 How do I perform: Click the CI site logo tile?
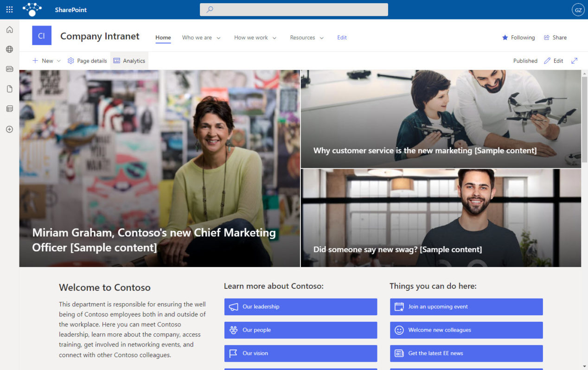42,36
